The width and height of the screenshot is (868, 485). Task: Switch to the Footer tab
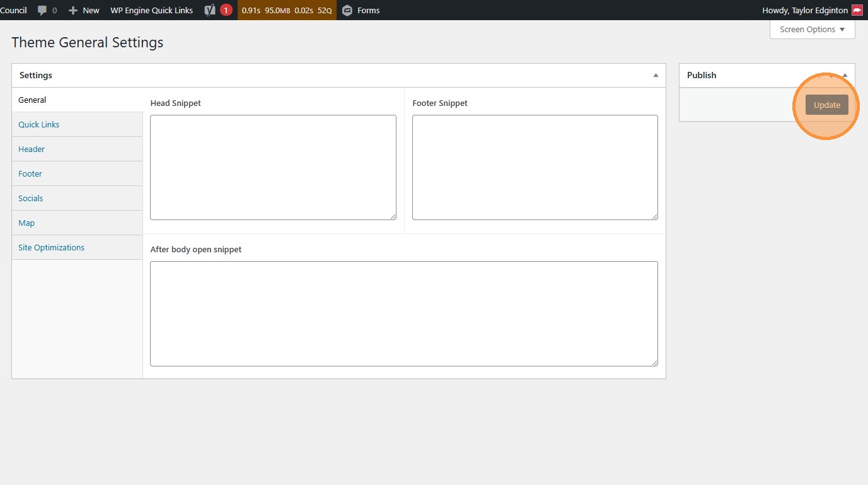tap(78, 173)
